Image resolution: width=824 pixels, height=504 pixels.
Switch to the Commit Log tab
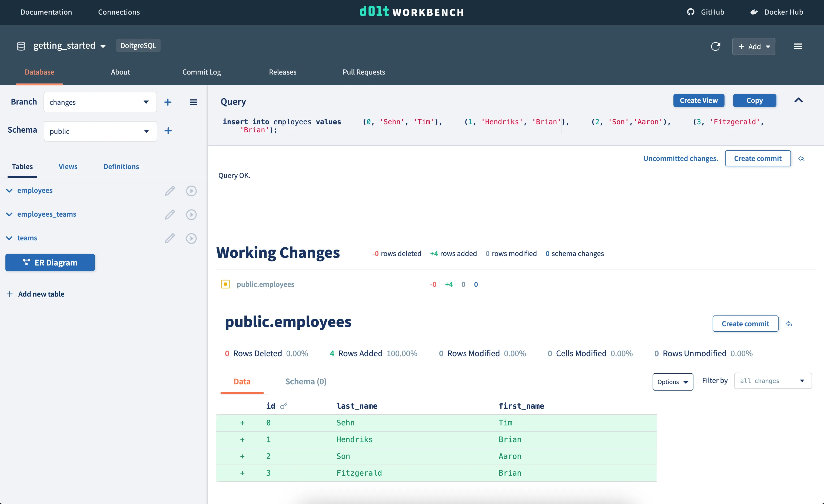[201, 72]
